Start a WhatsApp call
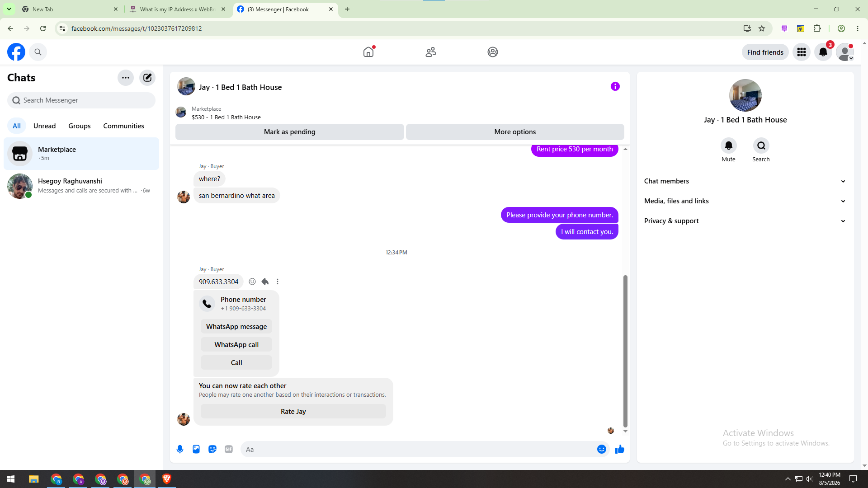The image size is (868, 488). [236, 345]
